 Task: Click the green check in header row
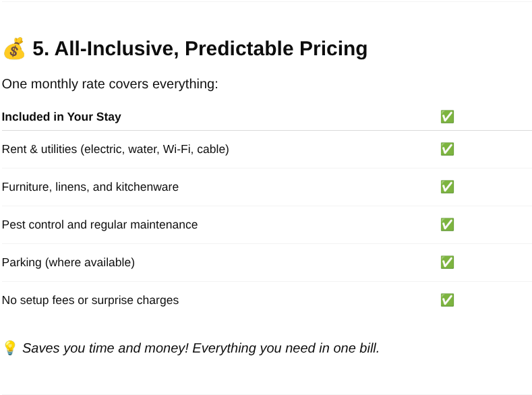[447, 117]
